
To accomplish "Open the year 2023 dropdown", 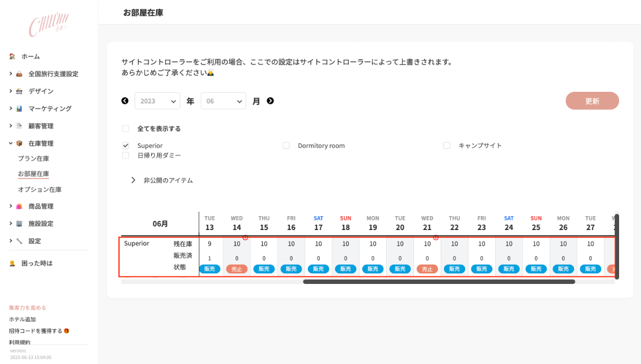I will tap(157, 101).
